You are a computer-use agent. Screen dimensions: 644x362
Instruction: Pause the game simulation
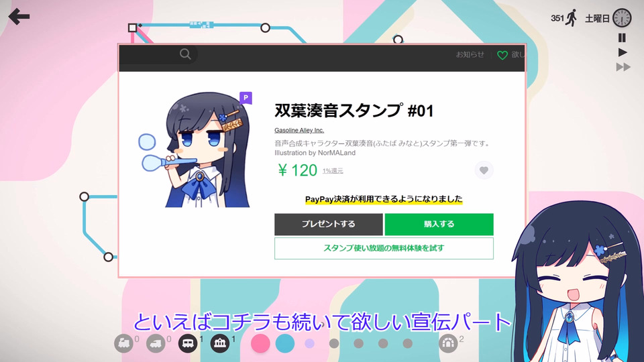pyautogui.click(x=623, y=38)
